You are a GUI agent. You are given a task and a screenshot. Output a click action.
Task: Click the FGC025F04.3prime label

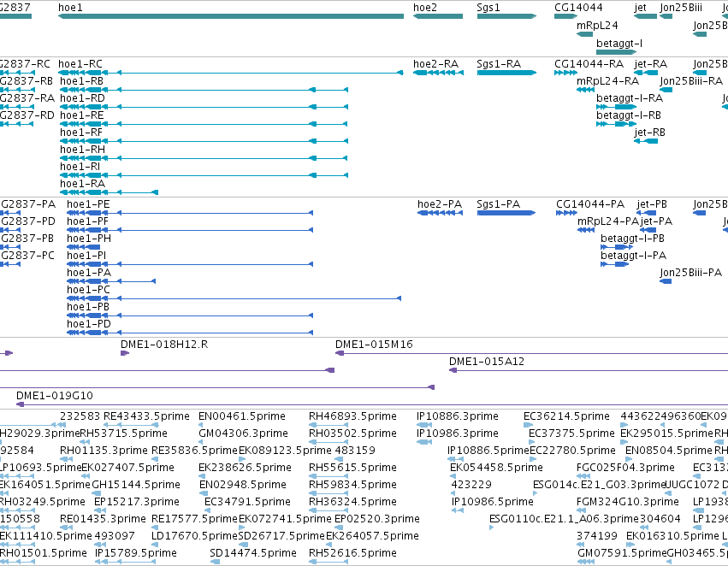coord(625,469)
